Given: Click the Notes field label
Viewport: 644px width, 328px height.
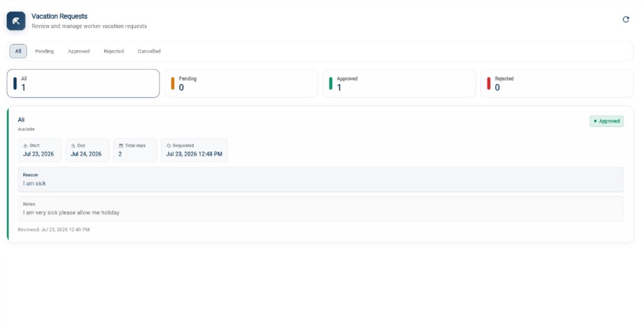Looking at the screenshot, I should point(29,204).
